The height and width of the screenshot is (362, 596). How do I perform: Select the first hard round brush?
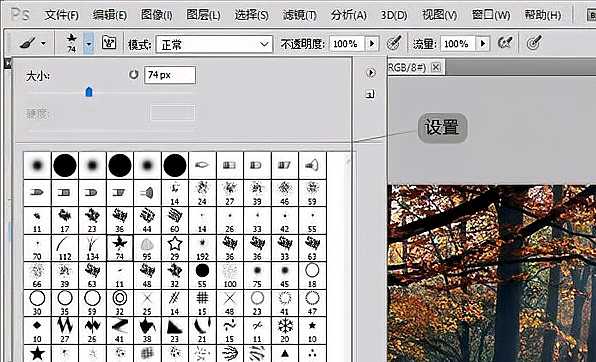point(65,165)
